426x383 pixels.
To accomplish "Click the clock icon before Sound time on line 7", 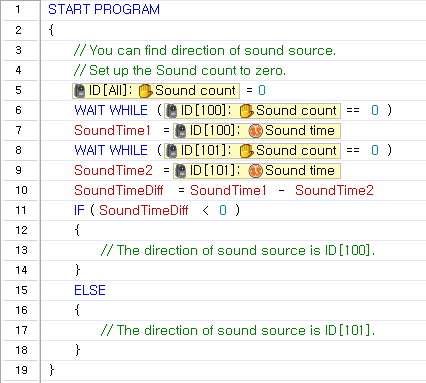I will pos(256,131).
